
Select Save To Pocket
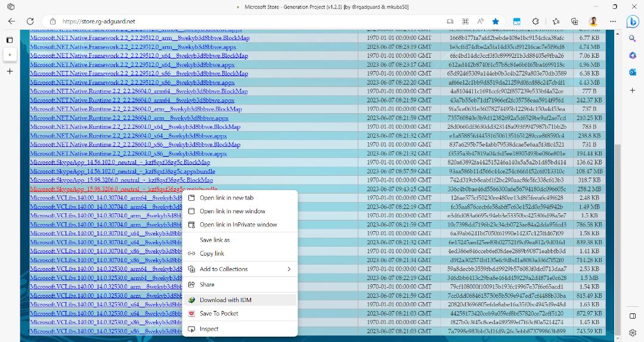pyautogui.click(x=240, y=313)
